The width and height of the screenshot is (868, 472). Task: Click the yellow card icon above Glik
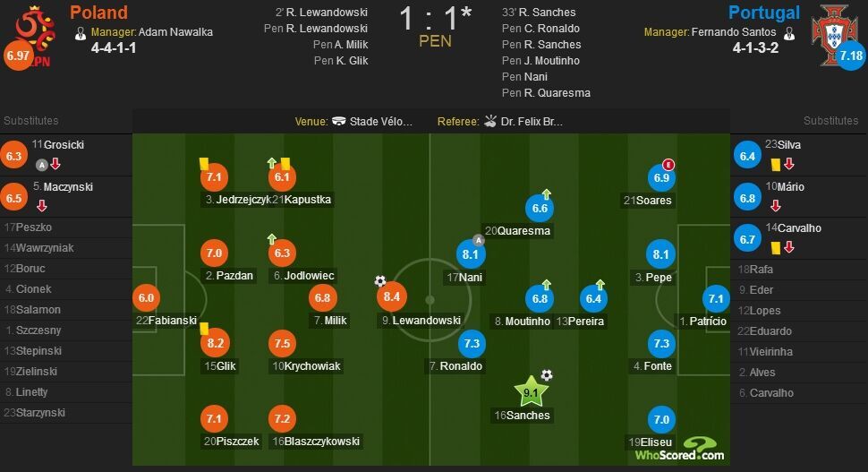tap(204, 329)
